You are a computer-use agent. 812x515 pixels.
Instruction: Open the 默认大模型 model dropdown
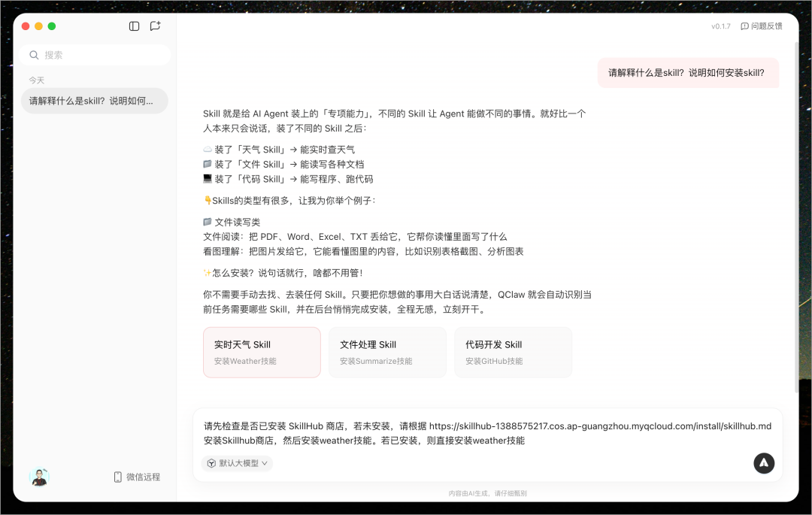[x=237, y=463]
